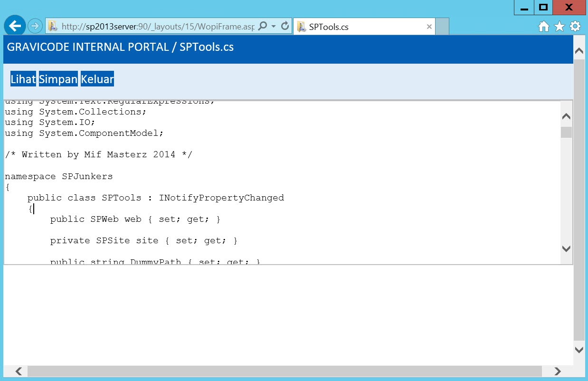This screenshot has width=588, height=381.
Task: Open the Tools gear icon
Action: [x=575, y=27]
